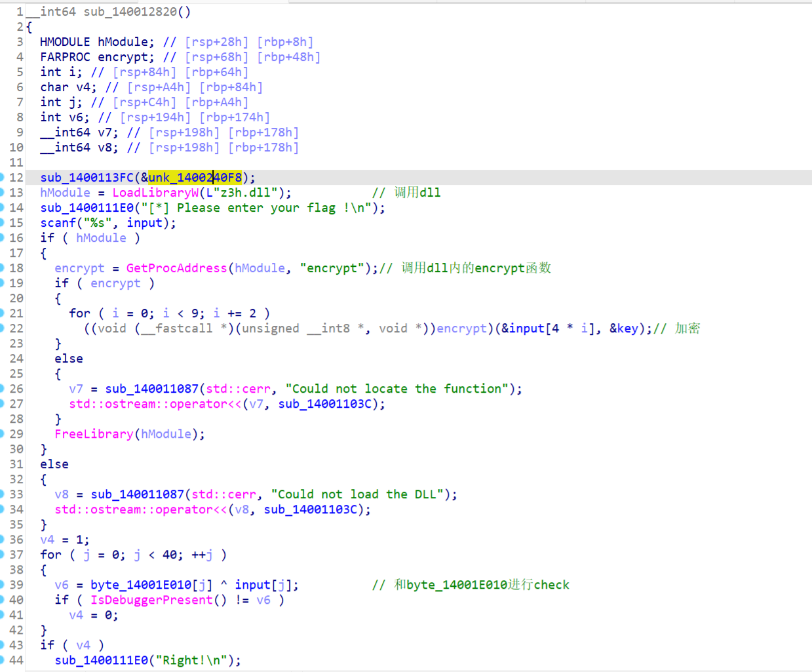Viewport: 812px width, 672px height.
Task: Toggle breakpoint marker at line 40
Action: point(2,600)
